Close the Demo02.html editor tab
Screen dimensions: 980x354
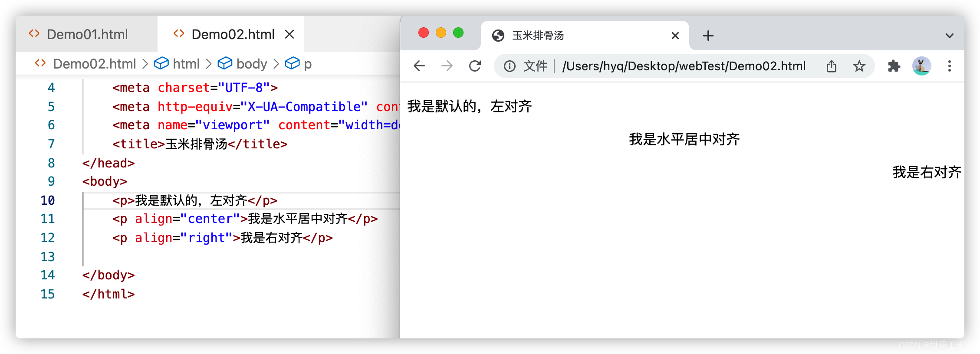(289, 34)
